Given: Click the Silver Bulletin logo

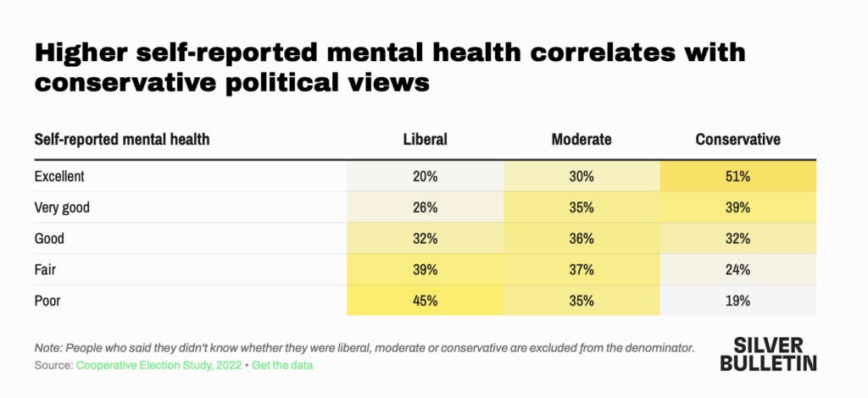Looking at the screenshot, I should click(773, 353).
